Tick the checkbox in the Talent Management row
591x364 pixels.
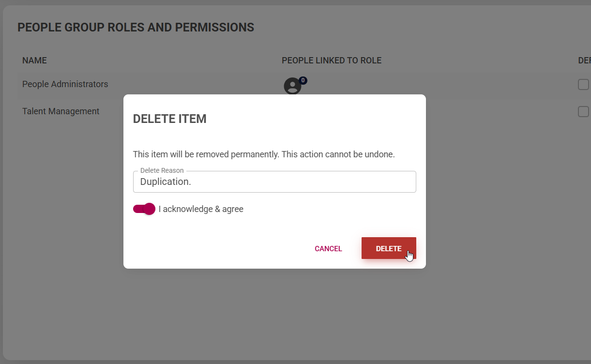pyautogui.click(x=583, y=111)
